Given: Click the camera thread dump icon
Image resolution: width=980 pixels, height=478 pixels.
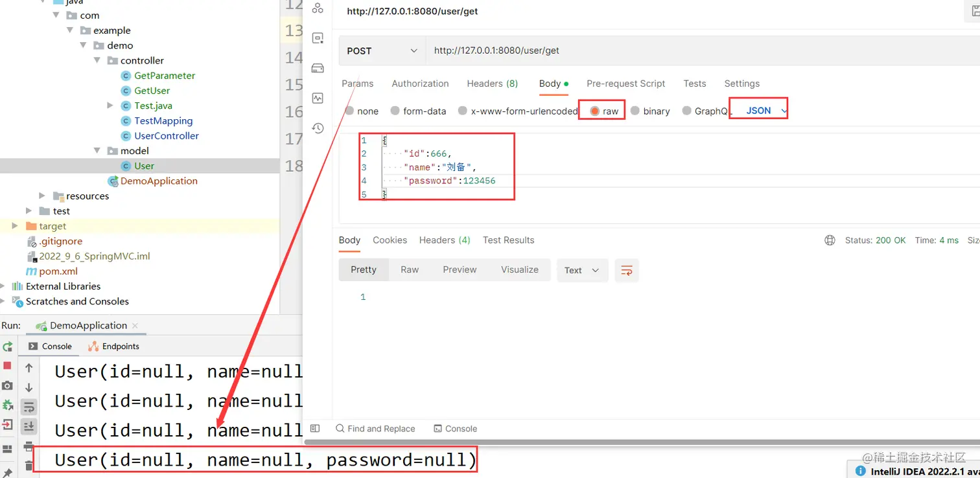Looking at the screenshot, I should point(7,385).
